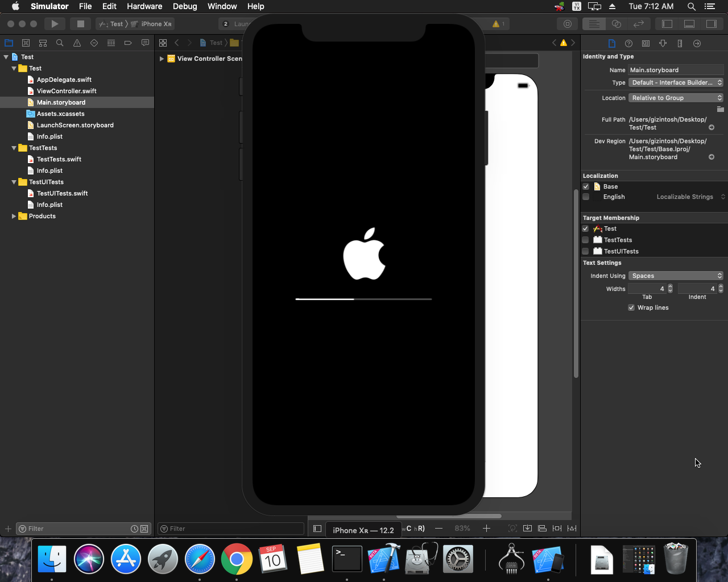The width and height of the screenshot is (728, 582).
Task: Select ViewController.swift in navigator
Action: point(67,91)
